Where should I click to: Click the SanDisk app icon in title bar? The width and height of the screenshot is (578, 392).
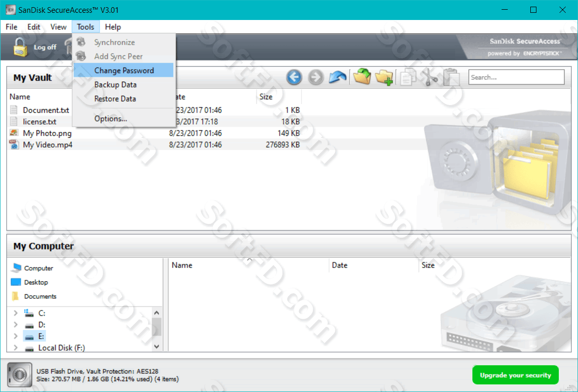point(11,10)
